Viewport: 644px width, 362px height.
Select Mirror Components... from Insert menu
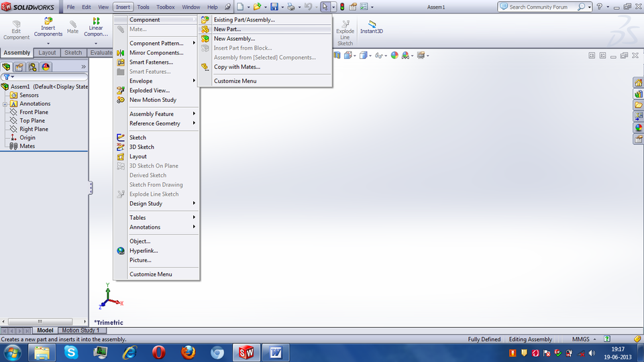pos(156,52)
